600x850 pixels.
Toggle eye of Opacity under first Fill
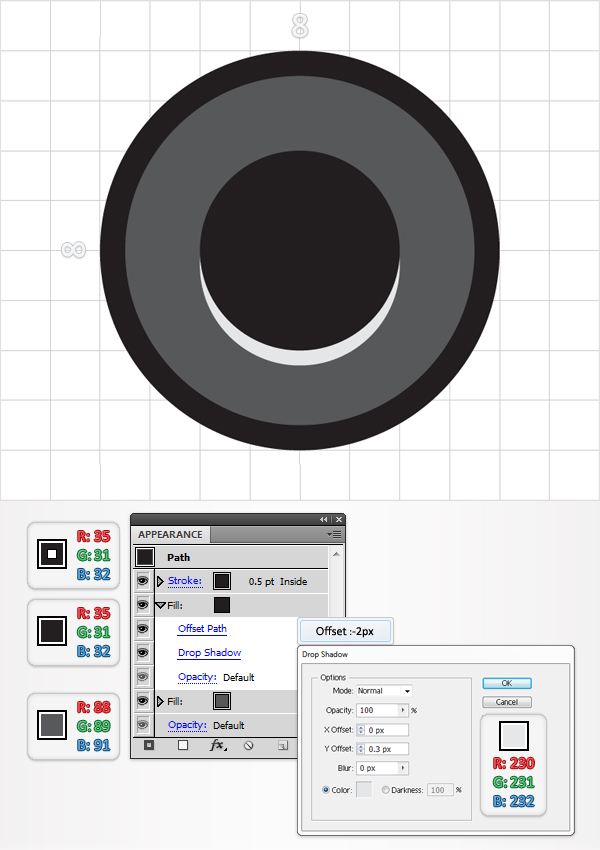click(143, 677)
